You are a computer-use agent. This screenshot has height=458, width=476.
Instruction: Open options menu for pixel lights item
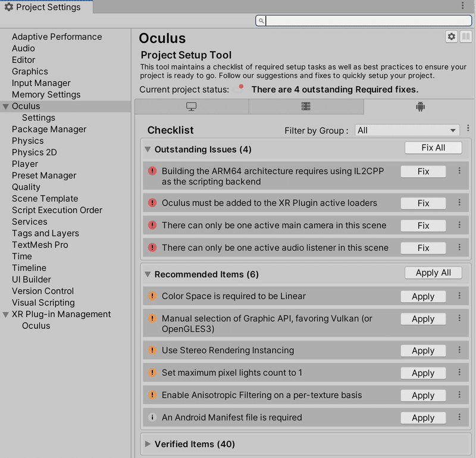tap(459, 372)
